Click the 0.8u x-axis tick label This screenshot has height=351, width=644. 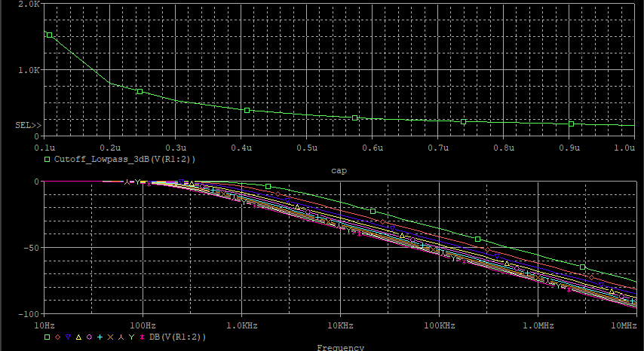tap(504, 148)
